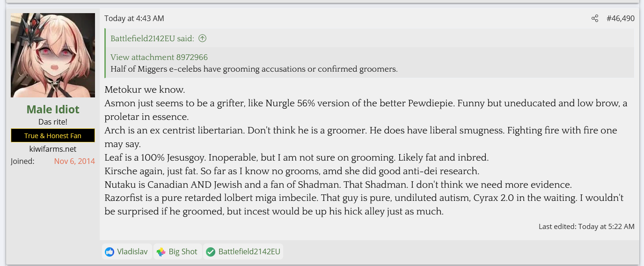Screen dimensions: 644x266
Task: Open the Male Idiot avatar image
Action: click(53, 55)
